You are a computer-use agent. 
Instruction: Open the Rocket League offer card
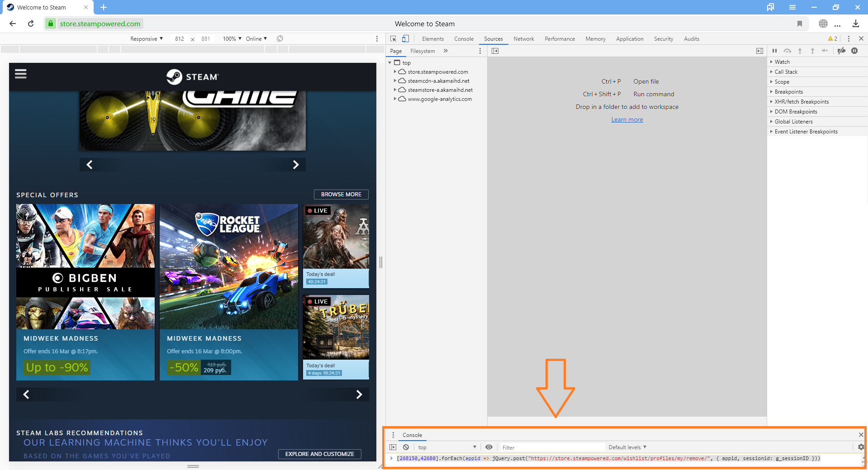229,292
